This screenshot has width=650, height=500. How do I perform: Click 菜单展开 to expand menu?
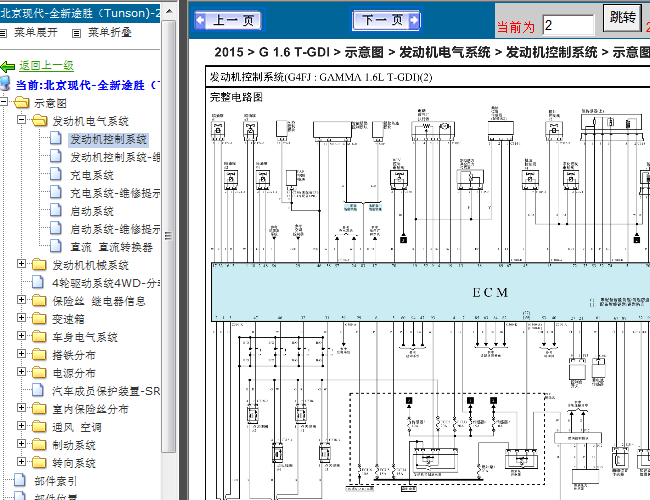tap(36, 32)
